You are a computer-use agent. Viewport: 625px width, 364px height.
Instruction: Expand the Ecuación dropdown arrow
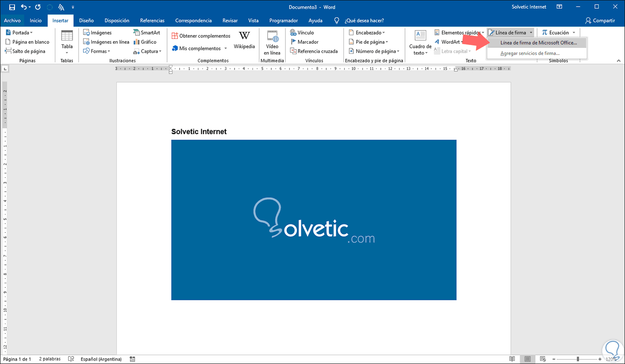[x=574, y=32]
